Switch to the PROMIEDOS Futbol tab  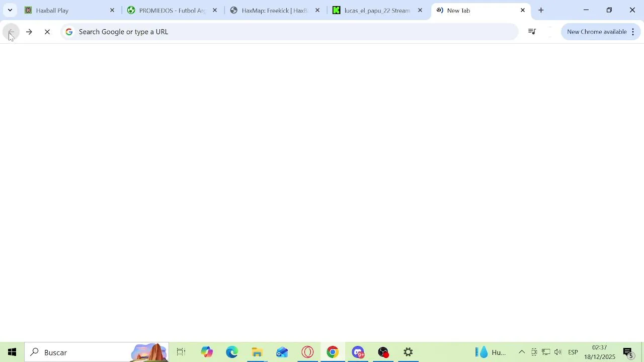(x=172, y=10)
